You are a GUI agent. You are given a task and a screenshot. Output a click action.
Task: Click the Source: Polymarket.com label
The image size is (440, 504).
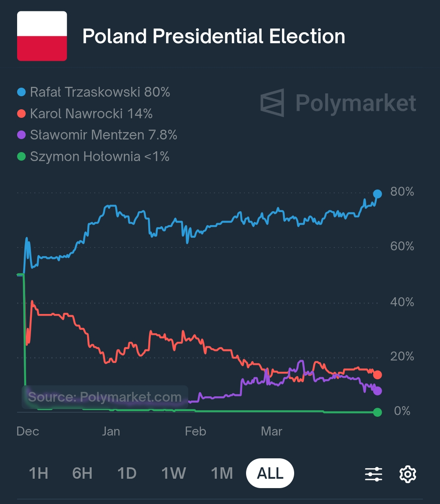(105, 397)
